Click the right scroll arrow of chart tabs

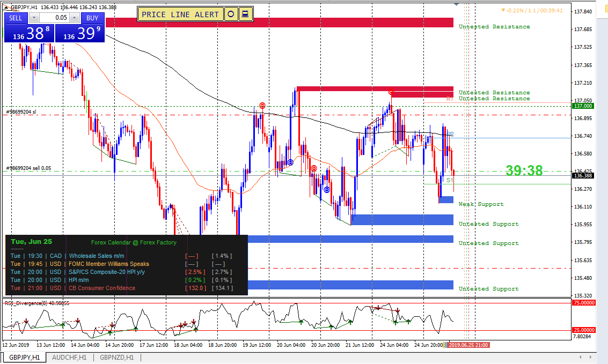coord(590,357)
